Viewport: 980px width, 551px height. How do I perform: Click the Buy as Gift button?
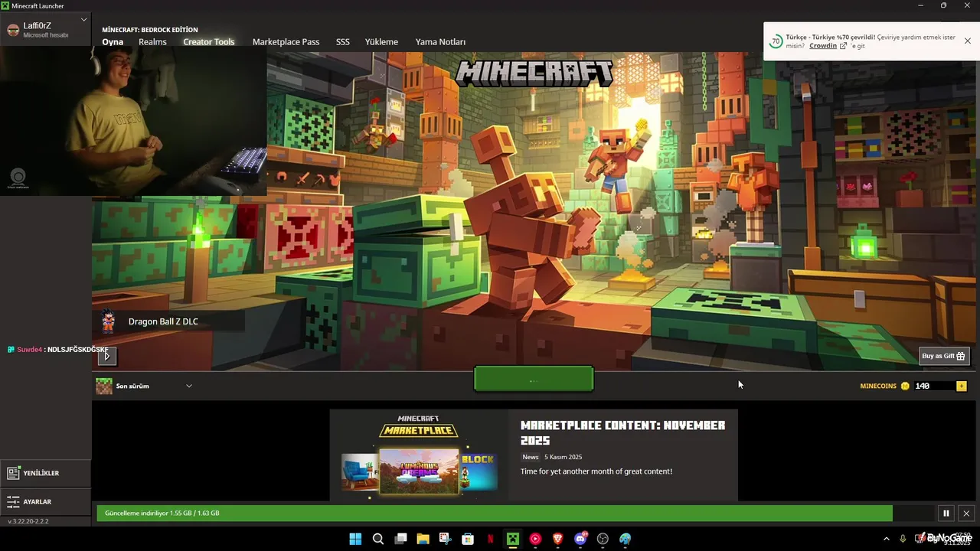pos(944,356)
